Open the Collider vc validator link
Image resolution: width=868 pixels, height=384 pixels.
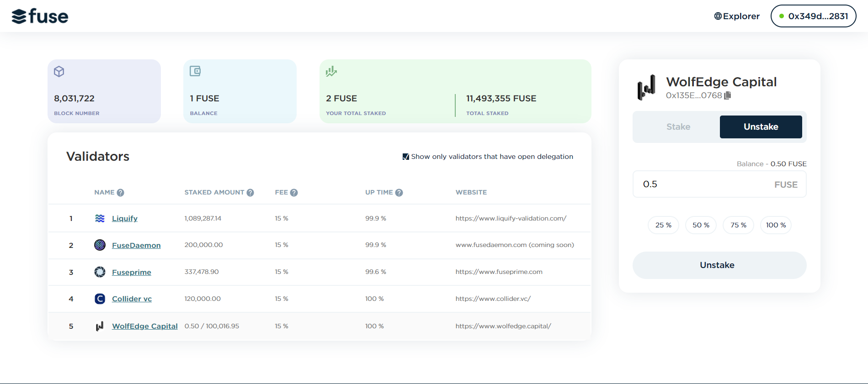click(x=132, y=299)
